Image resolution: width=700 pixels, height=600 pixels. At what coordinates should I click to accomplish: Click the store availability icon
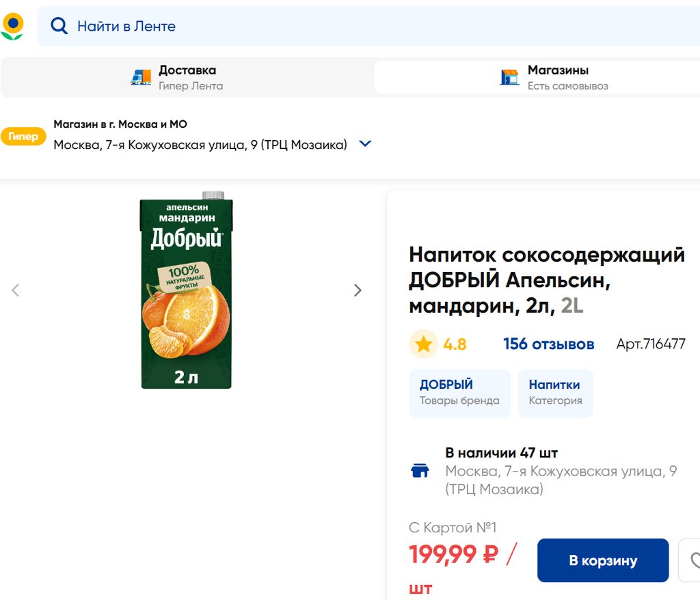[x=420, y=471]
